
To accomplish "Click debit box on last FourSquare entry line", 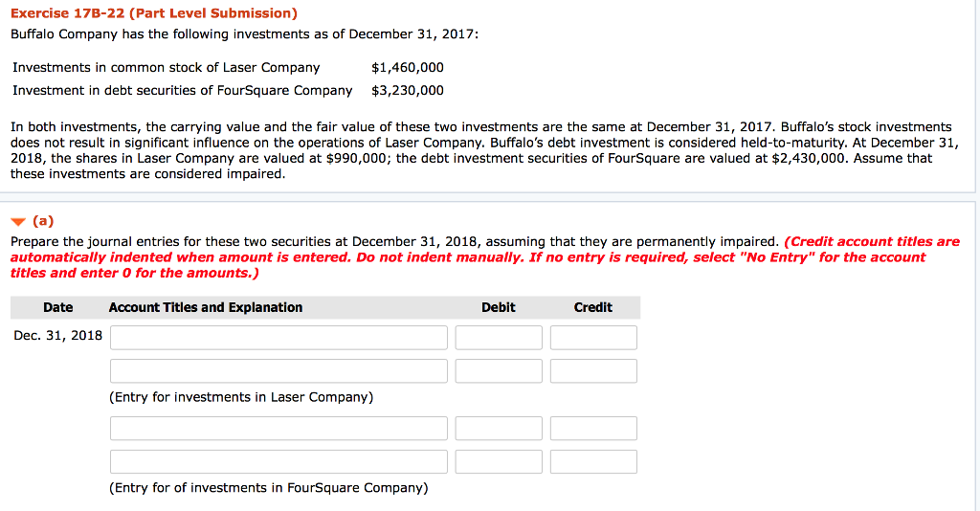I will click(x=498, y=462).
